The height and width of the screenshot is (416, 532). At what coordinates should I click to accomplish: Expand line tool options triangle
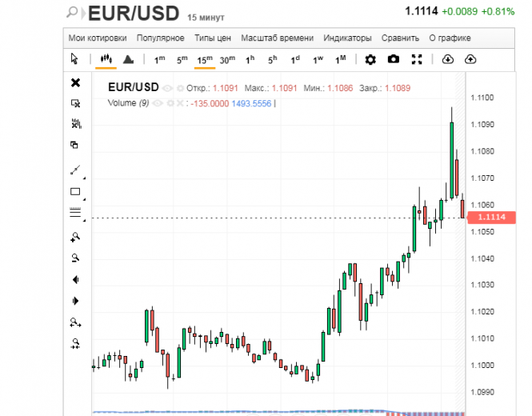tap(85, 178)
